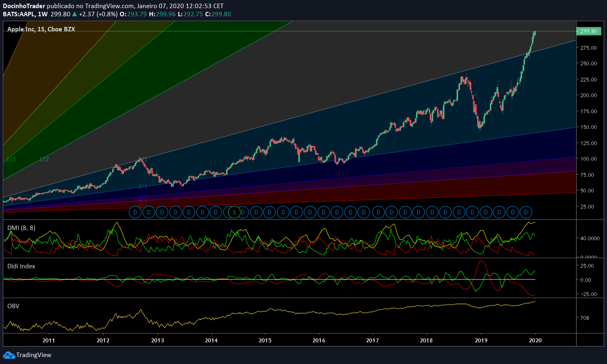Click the 2/1 Gann fan label
The image size is (607, 364).
tap(142, 186)
